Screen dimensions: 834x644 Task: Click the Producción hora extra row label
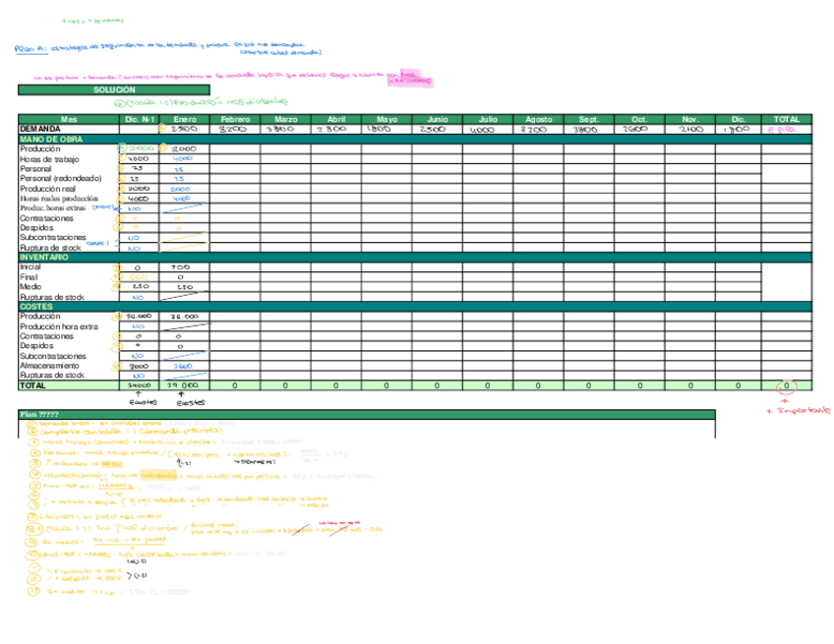pyautogui.click(x=59, y=326)
